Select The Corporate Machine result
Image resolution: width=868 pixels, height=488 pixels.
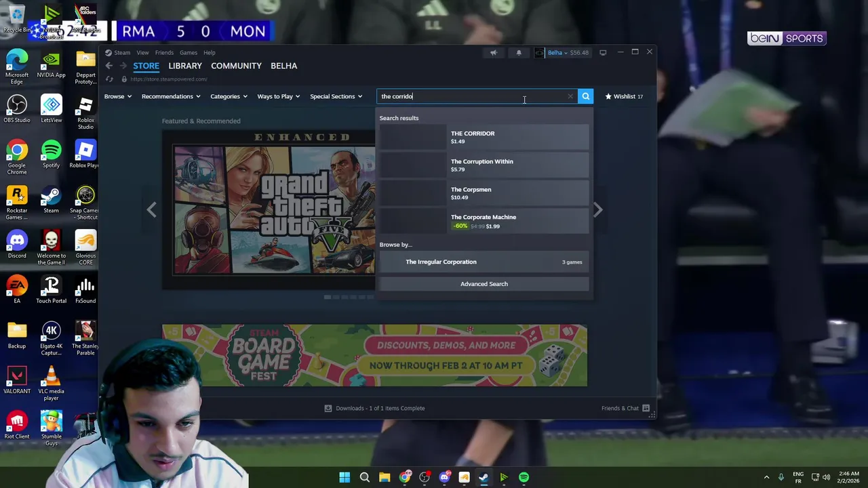484,221
